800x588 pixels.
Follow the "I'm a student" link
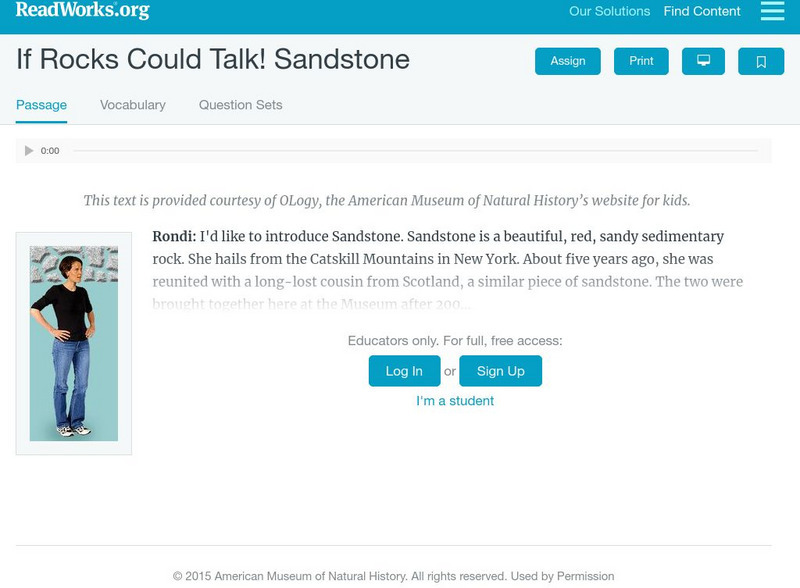[455, 401]
